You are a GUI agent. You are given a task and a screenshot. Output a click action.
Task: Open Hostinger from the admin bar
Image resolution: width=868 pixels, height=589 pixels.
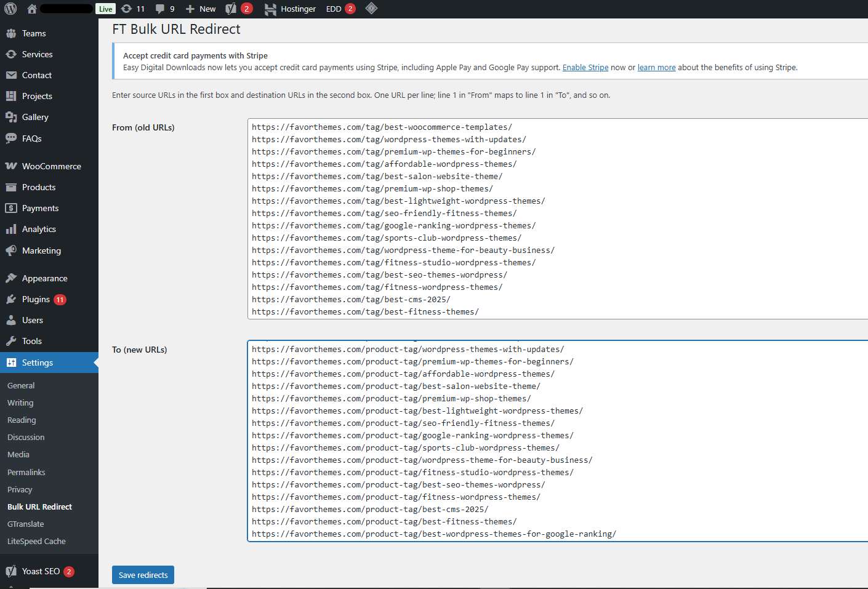(290, 9)
